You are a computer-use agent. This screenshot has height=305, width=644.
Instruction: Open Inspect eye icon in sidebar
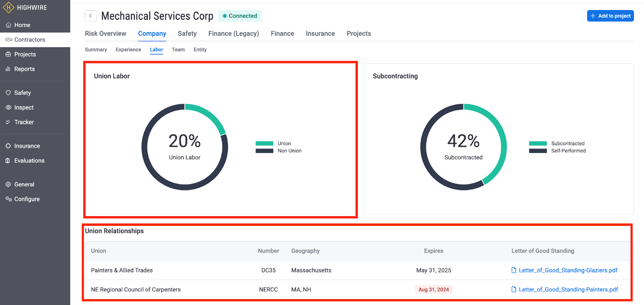8,107
